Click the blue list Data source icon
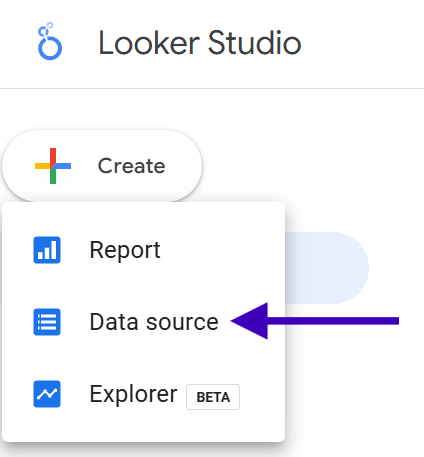The width and height of the screenshot is (424, 457). [47, 322]
